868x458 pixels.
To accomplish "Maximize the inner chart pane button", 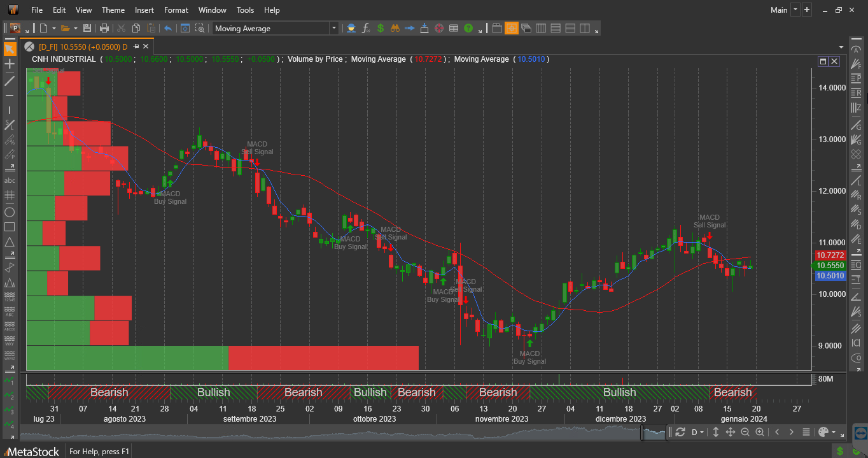I will point(823,62).
